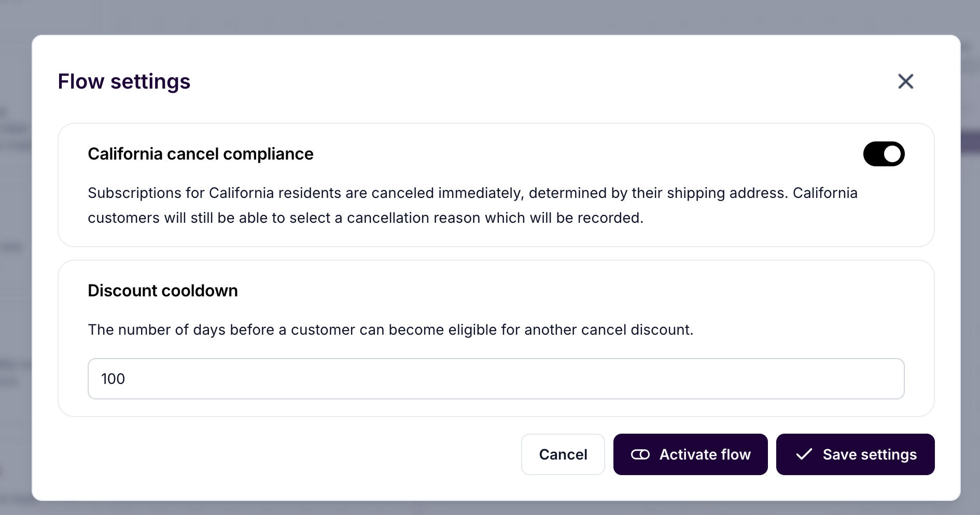
Task: Click the California residents description text
Action: tap(472, 205)
